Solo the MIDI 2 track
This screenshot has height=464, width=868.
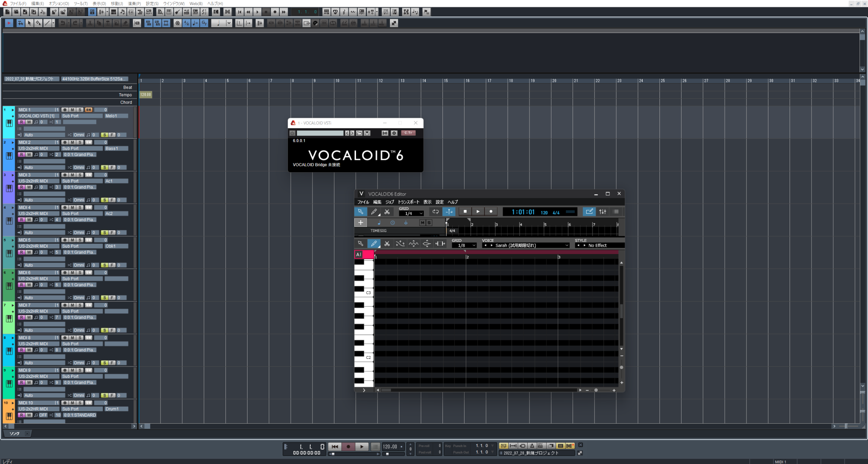80,142
